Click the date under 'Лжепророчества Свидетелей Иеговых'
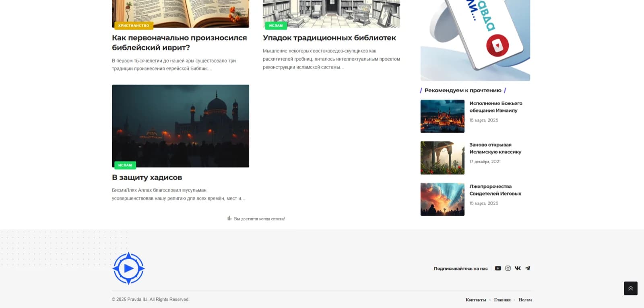 (484, 203)
